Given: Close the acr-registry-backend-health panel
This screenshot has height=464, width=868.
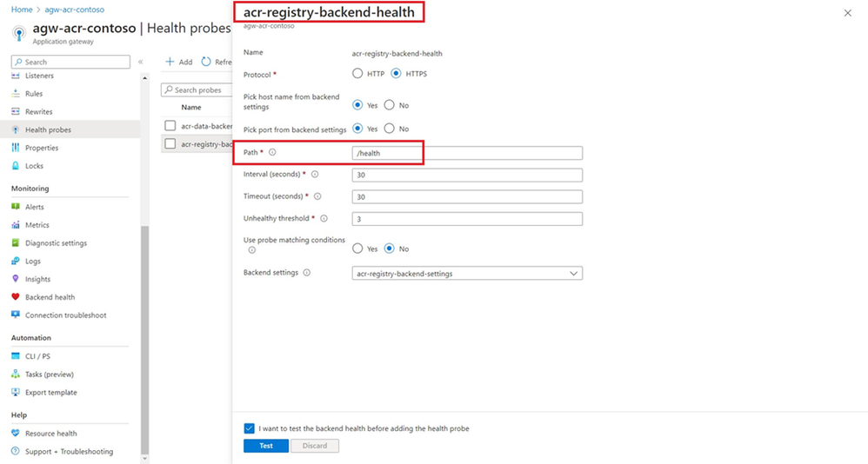Looking at the screenshot, I should (847, 13).
